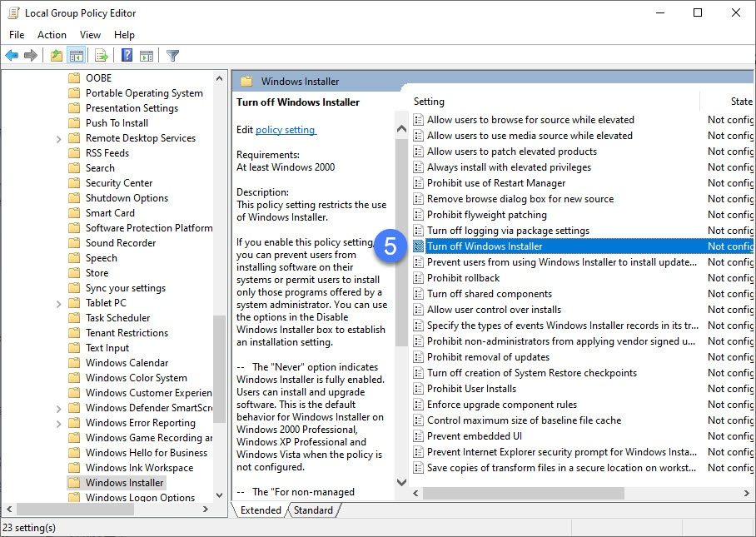The image size is (756, 537).
Task: Click the Export List toolbar icon
Action: (x=102, y=56)
